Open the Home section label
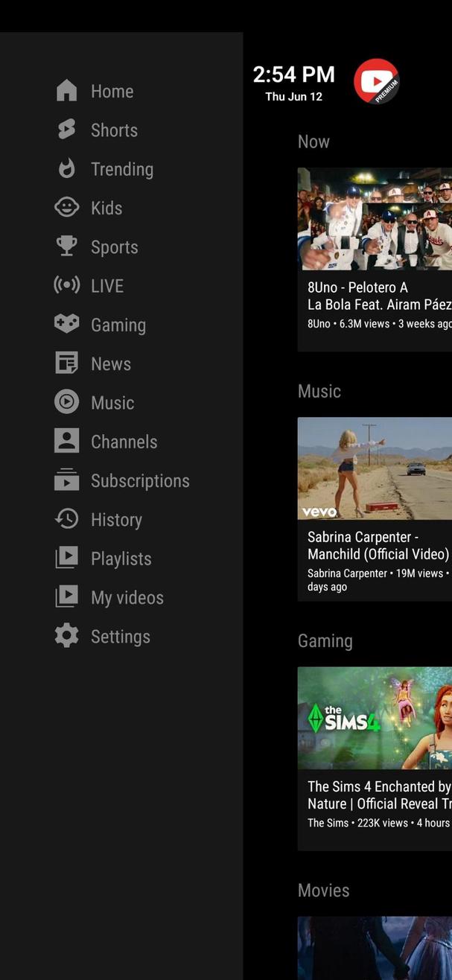452x980 pixels. pyautogui.click(x=112, y=91)
